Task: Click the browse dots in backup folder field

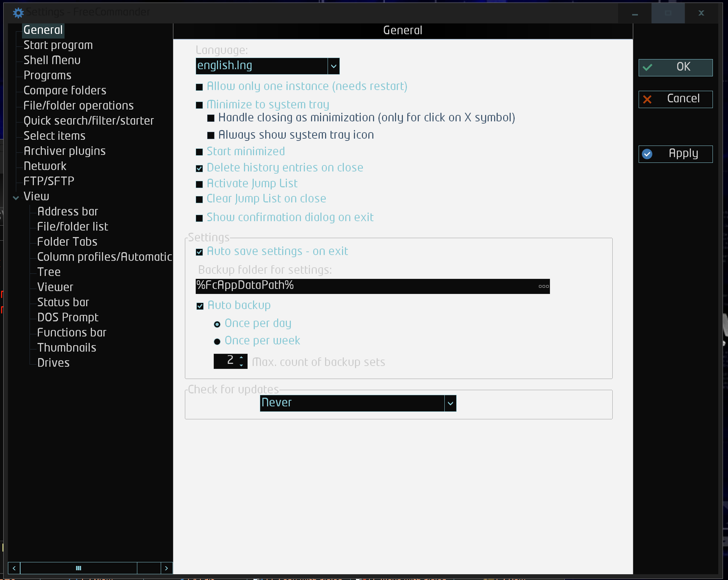Action: coord(543,286)
